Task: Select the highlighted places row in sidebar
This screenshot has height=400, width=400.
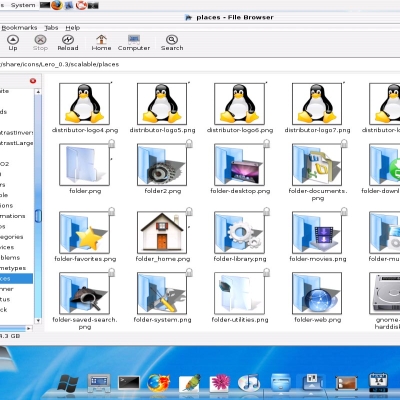Action: [x=16, y=279]
